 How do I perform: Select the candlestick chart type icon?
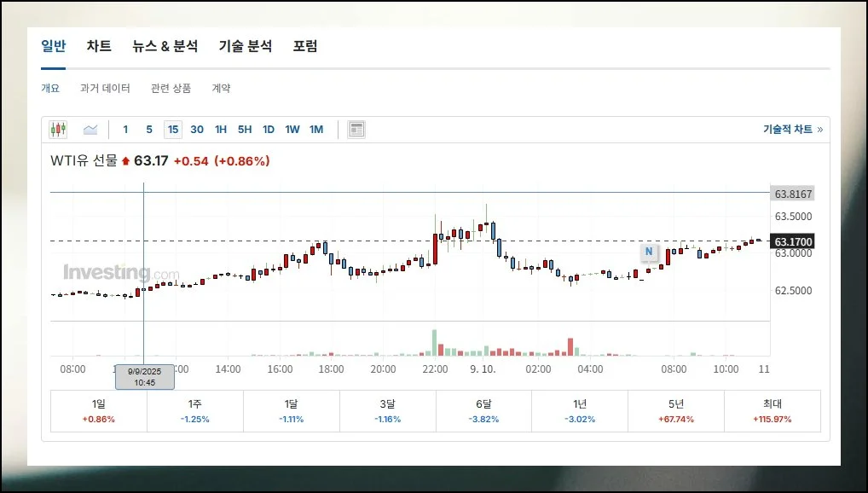coord(58,130)
